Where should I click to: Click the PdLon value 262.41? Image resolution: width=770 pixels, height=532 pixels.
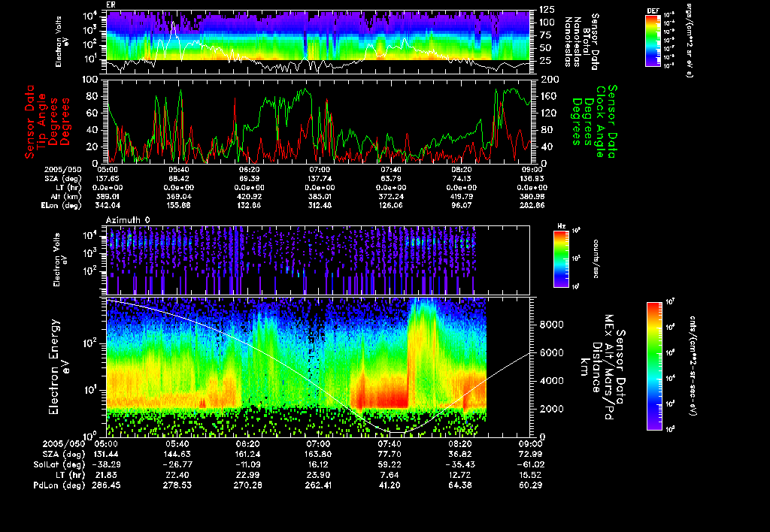[x=318, y=485]
